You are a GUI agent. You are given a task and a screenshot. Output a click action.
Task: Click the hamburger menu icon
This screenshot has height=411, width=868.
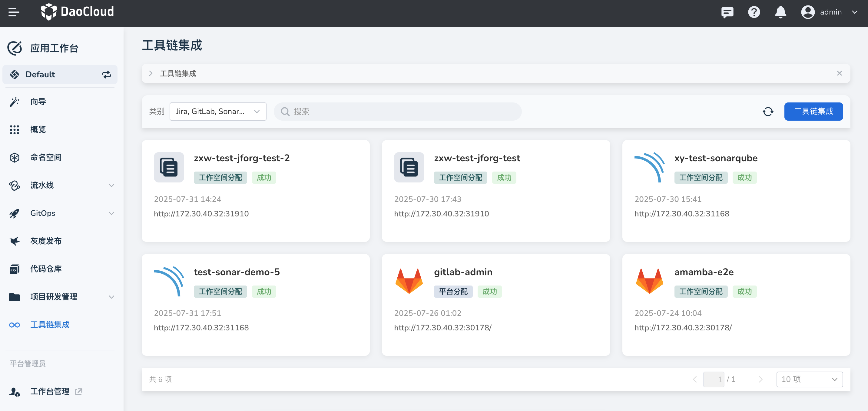[14, 12]
